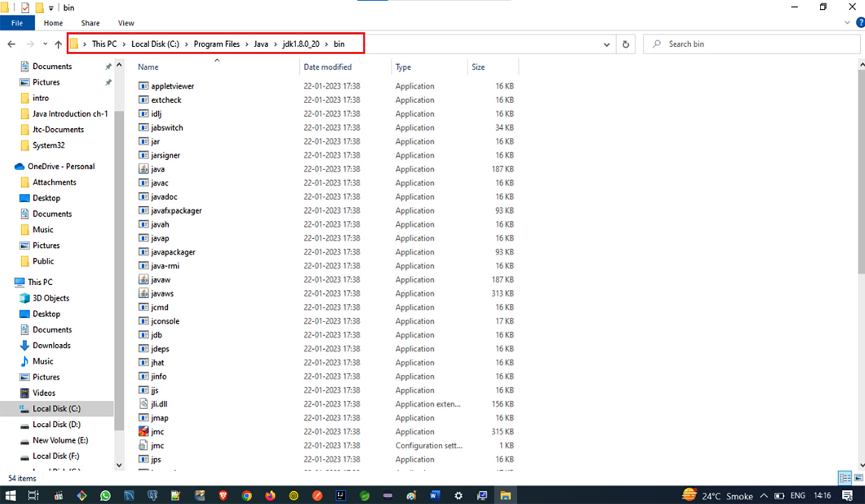Select the jmc application icon
The image size is (865, 504).
tap(144, 431)
